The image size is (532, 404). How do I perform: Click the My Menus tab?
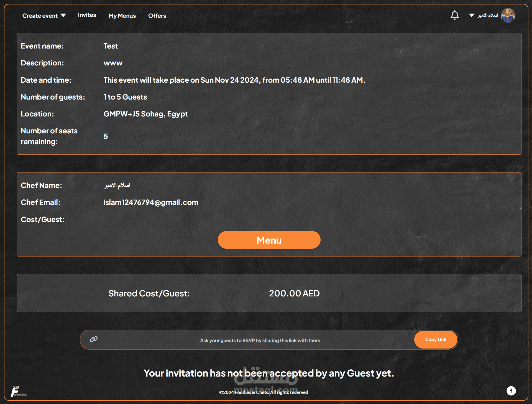(x=122, y=15)
